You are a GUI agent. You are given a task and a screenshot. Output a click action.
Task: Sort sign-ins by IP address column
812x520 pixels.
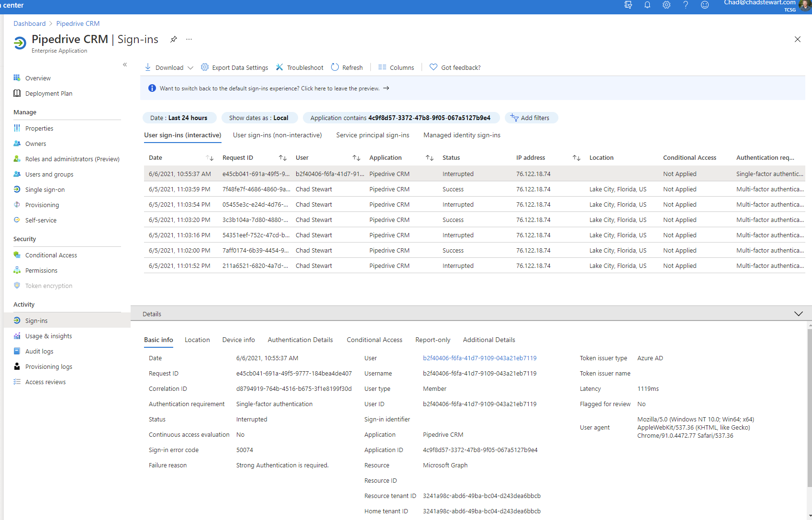(577, 158)
